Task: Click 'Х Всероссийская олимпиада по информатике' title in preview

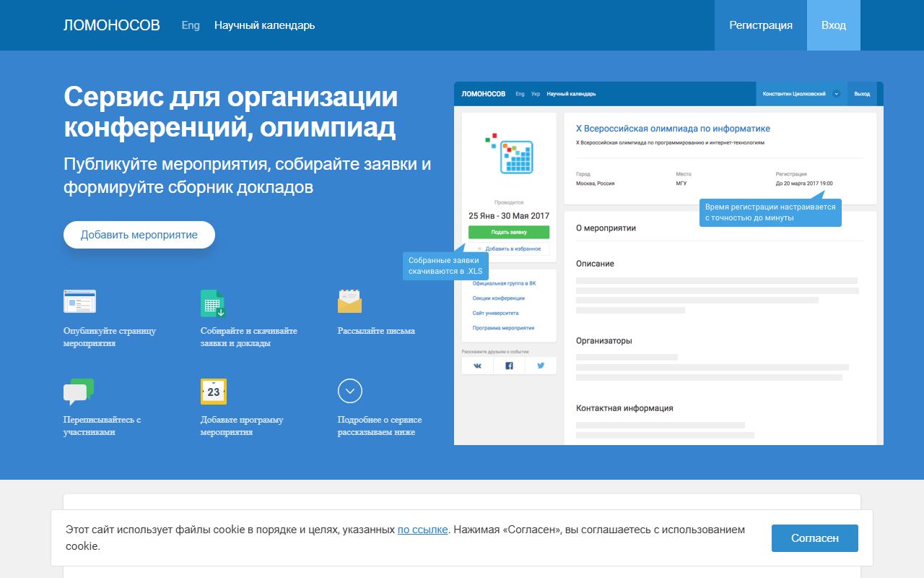Action: pos(673,129)
